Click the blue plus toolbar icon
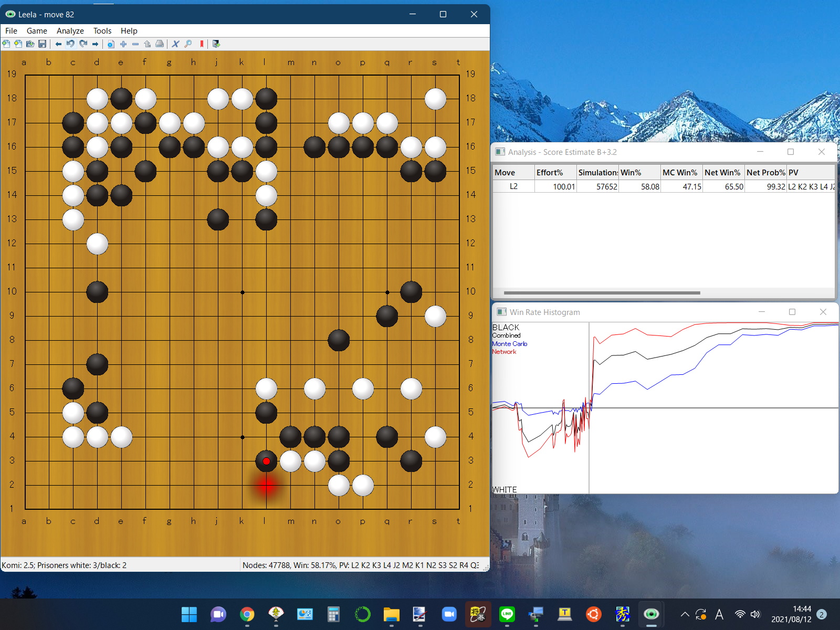Screen dimensions: 840x630 pos(123,44)
